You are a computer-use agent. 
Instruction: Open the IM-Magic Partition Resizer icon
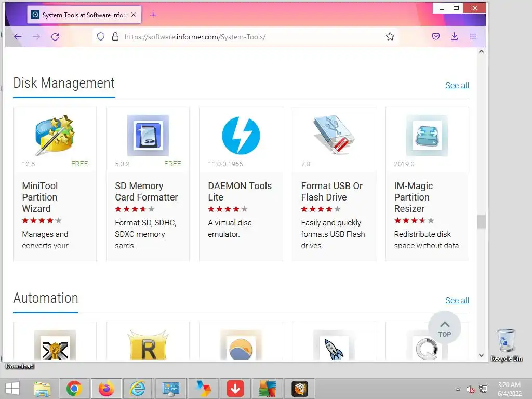(427, 136)
